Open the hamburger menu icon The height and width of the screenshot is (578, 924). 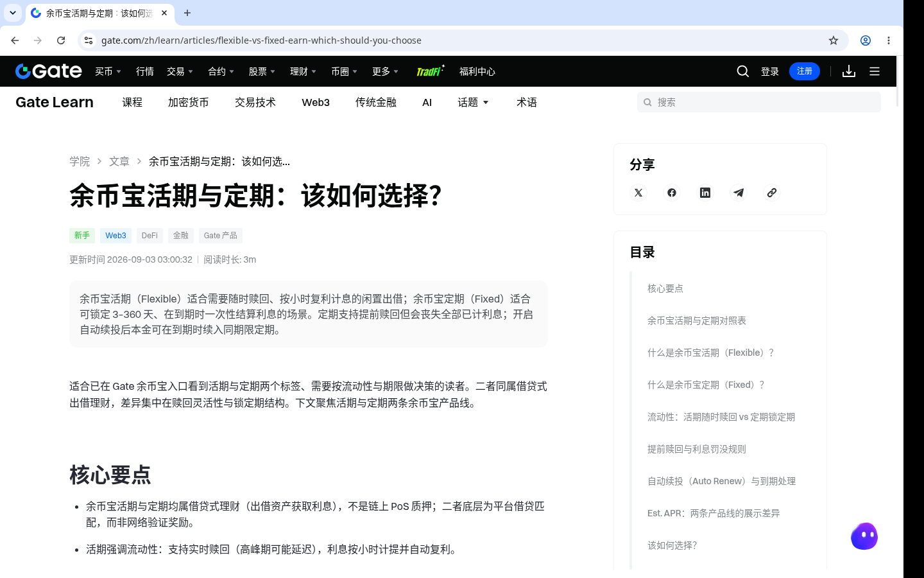click(875, 71)
